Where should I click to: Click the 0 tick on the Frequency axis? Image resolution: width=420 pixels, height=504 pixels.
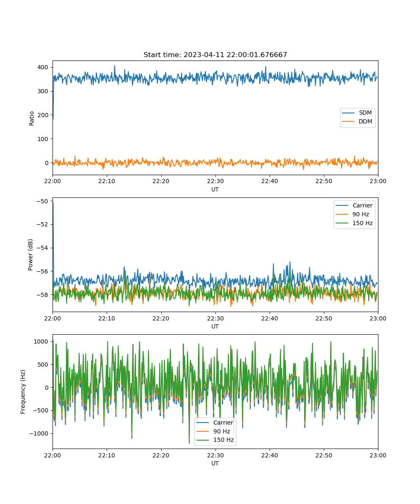point(47,388)
